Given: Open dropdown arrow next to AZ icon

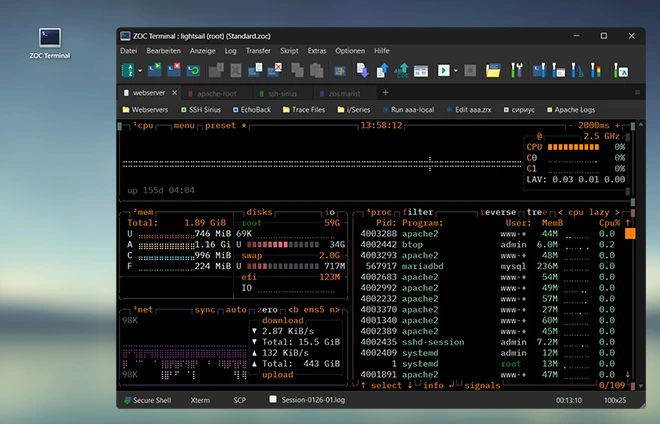Looking at the screenshot, I should (x=141, y=71).
